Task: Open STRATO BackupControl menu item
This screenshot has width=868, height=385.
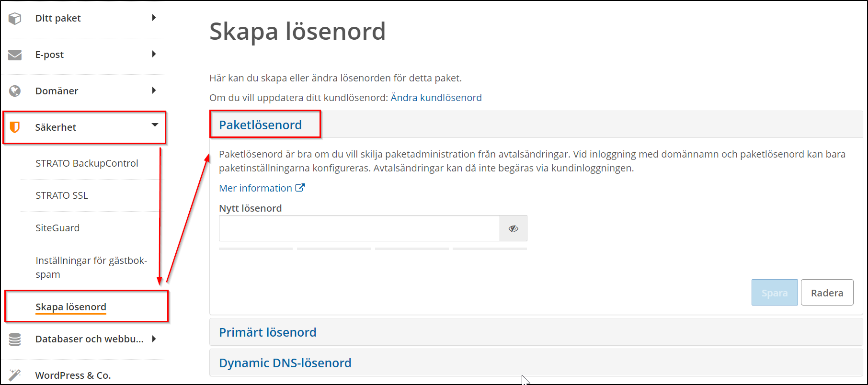Action: pyautogui.click(x=87, y=163)
